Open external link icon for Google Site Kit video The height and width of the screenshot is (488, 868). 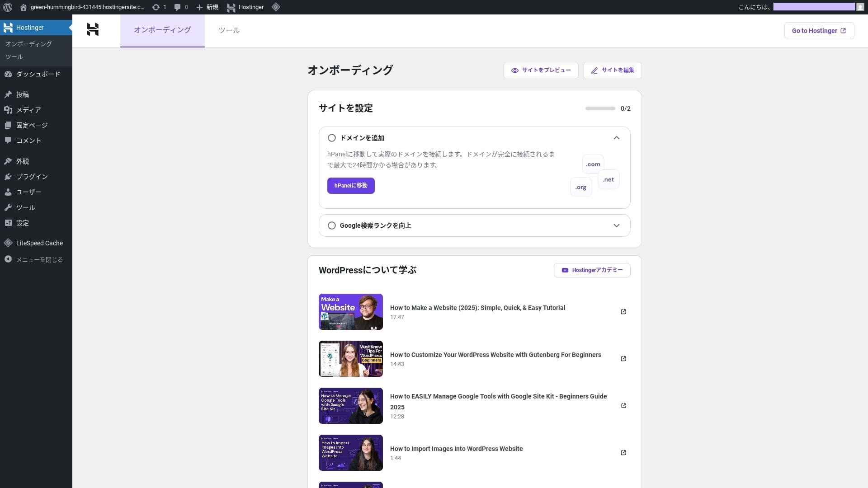point(623,406)
